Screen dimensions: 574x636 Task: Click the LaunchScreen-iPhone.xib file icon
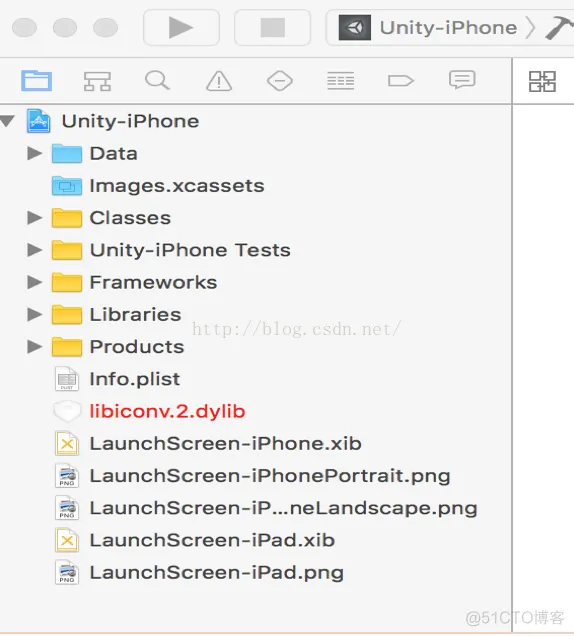pos(67,443)
